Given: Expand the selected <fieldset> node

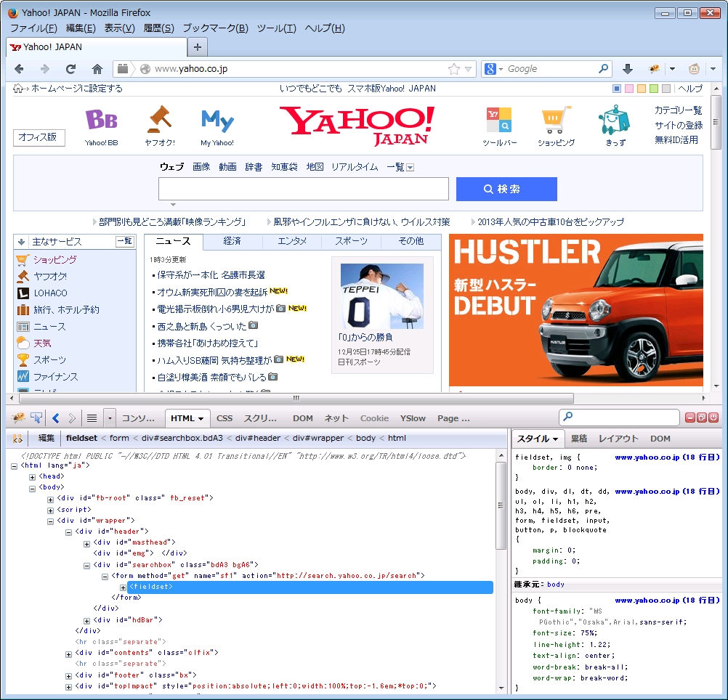Looking at the screenshot, I should pos(123,587).
